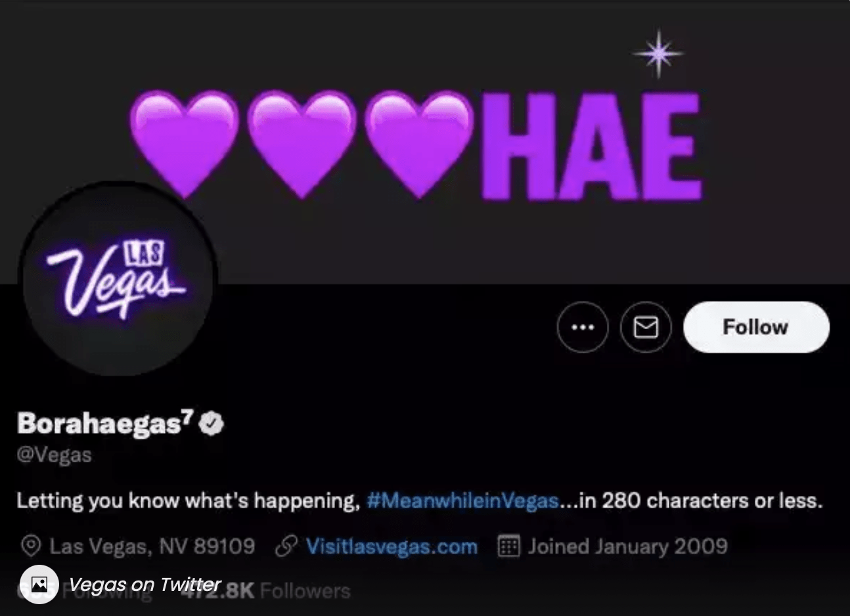Click the @Vegas handle

click(x=54, y=454)
